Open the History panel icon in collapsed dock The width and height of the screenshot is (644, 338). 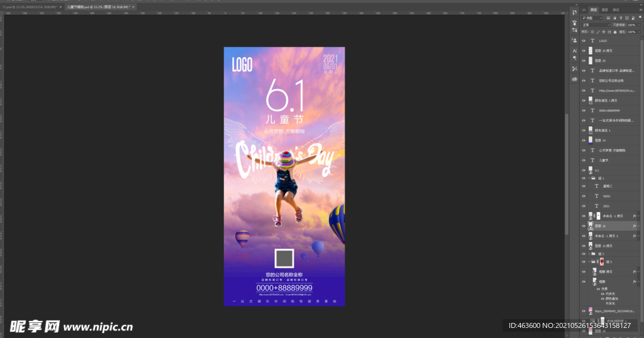[575, 13]
